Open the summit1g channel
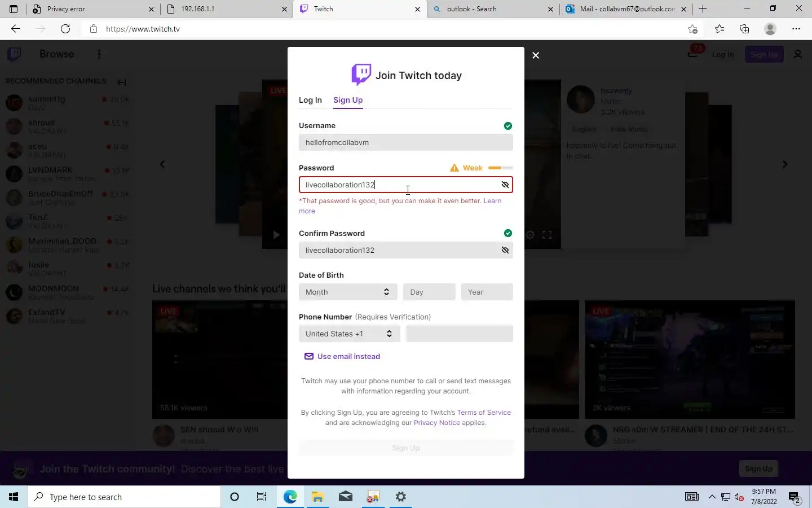 [68, 103]
